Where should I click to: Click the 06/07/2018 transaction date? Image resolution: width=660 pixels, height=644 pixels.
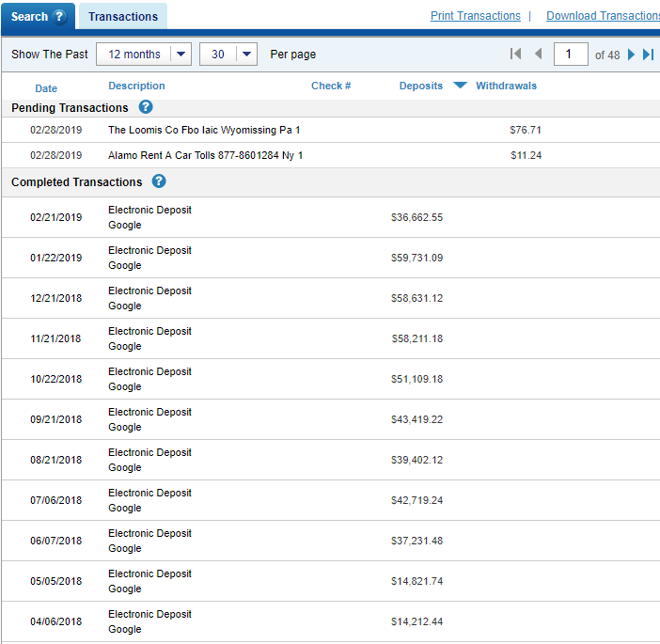(56, 541)
